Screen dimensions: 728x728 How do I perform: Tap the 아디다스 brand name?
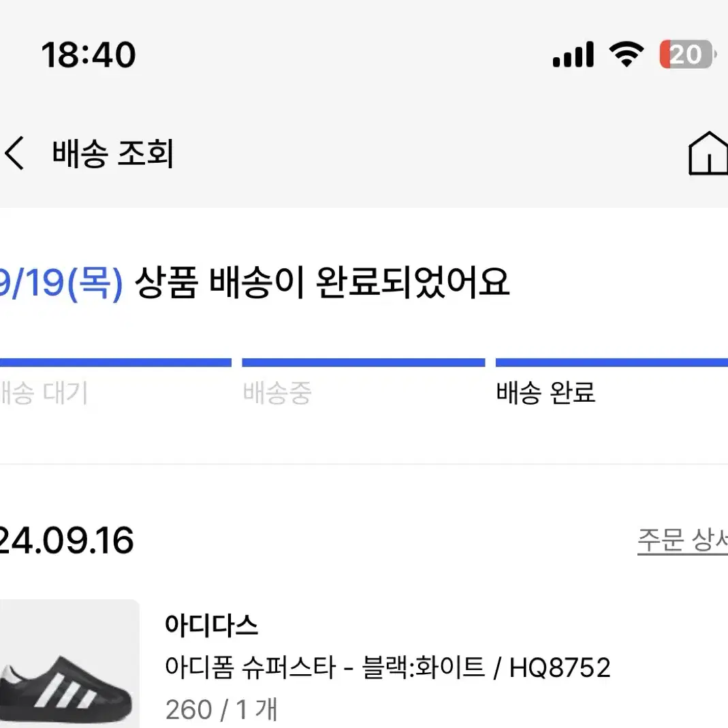[x=211, y=625]
